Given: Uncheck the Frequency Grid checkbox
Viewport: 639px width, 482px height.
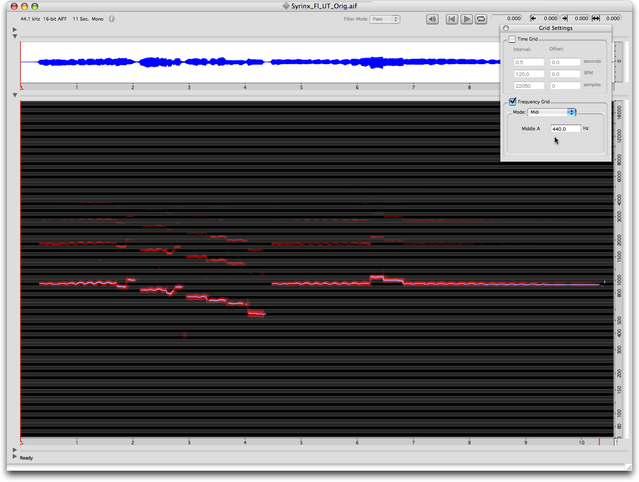Looking at the screenshot, I should tap(512, 101).
